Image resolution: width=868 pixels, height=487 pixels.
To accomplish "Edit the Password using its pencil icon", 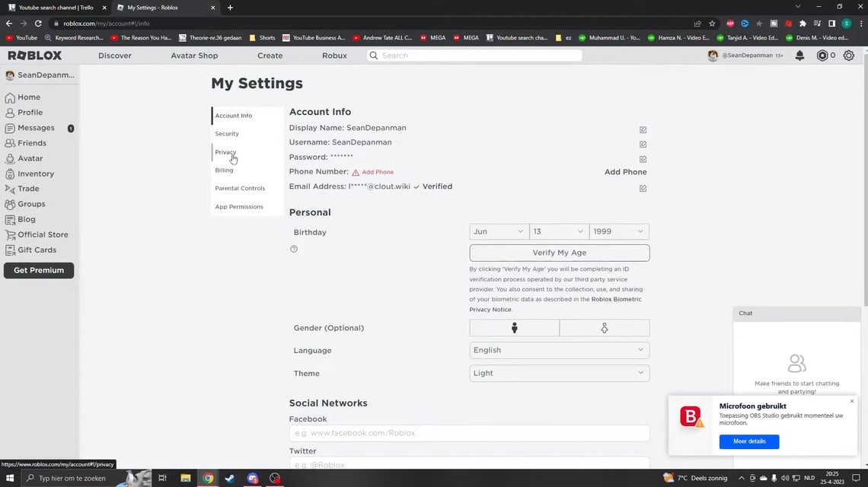I will coord(643,158).
